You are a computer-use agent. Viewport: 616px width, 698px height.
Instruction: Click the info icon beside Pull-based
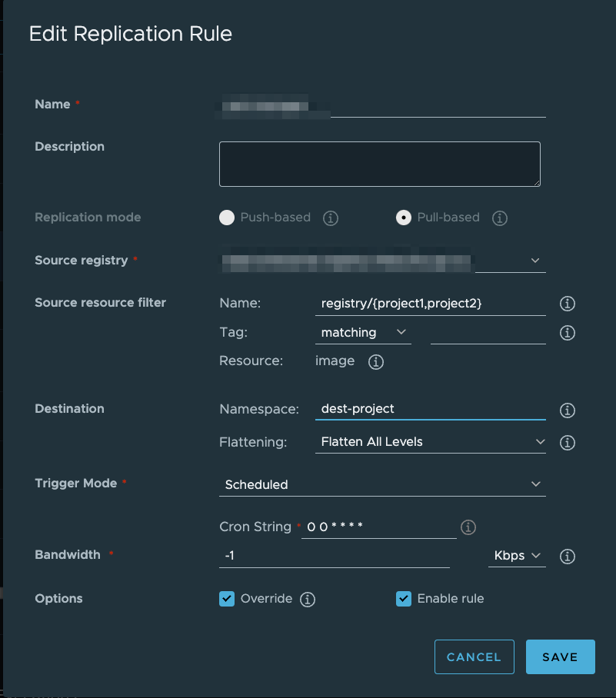click(499, 218)
